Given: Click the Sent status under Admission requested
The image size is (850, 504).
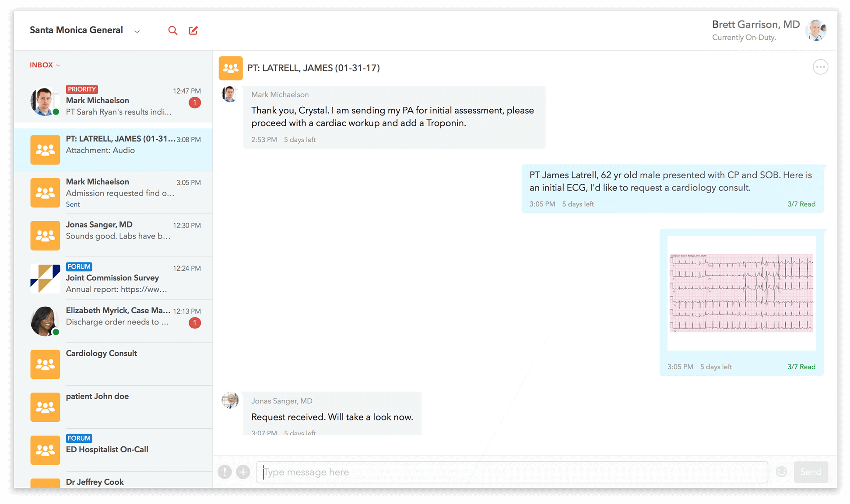Looking at the screenshot, I should tap(73, 204).
